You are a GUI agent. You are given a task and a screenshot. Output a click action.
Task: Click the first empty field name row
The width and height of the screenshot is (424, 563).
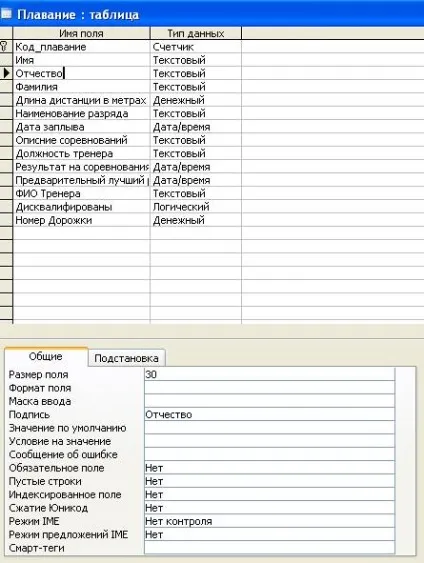[x=81, y=233]
